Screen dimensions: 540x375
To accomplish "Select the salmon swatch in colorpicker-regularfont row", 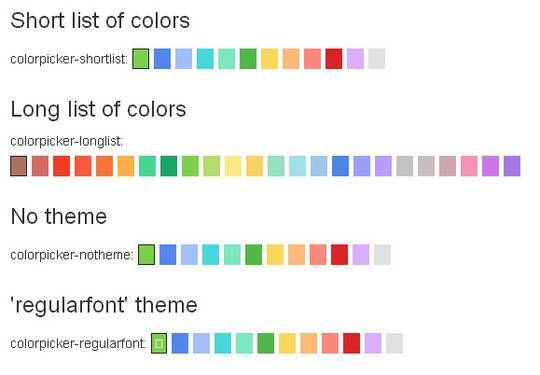I will [x=330, y=343].
